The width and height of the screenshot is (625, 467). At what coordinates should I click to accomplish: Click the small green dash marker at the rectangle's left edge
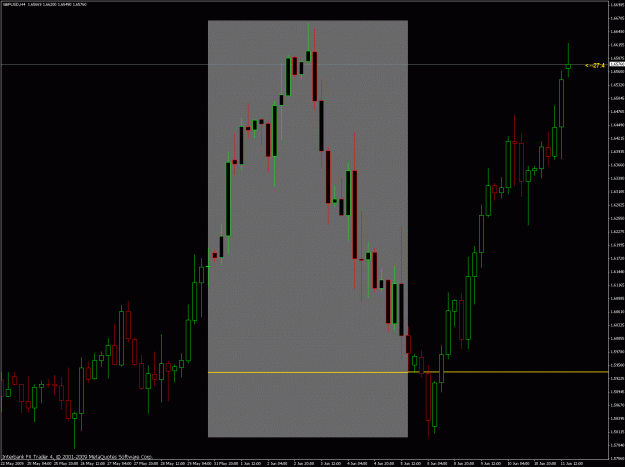[x=208, y=266]
